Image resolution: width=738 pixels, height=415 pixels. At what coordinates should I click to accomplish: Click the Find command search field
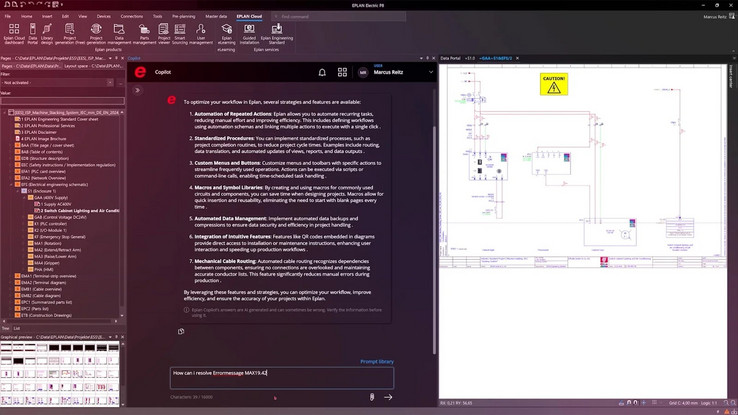(x=339, y=16)
